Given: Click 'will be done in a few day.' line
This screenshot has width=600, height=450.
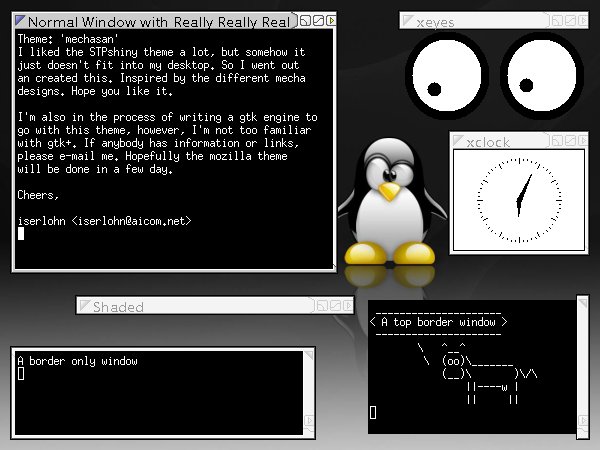Looking at the screenshot, I should tap(95, 169).
